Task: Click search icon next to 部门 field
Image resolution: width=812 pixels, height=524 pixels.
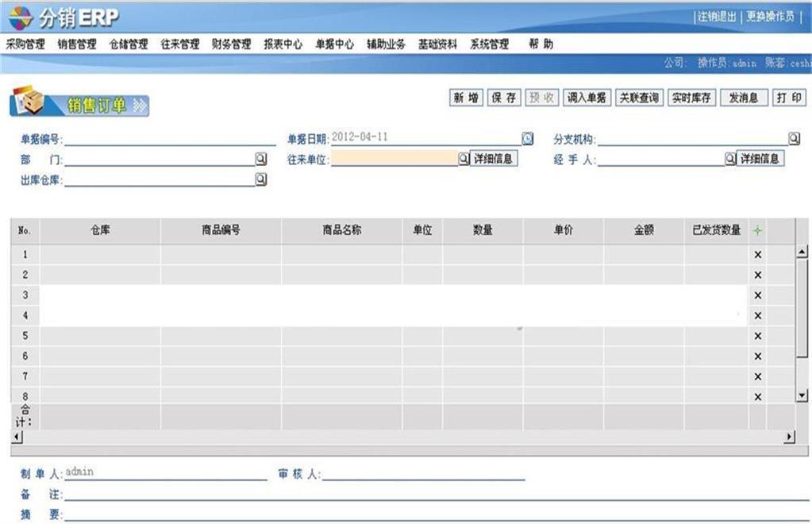Action: click(x=260, y=159)
